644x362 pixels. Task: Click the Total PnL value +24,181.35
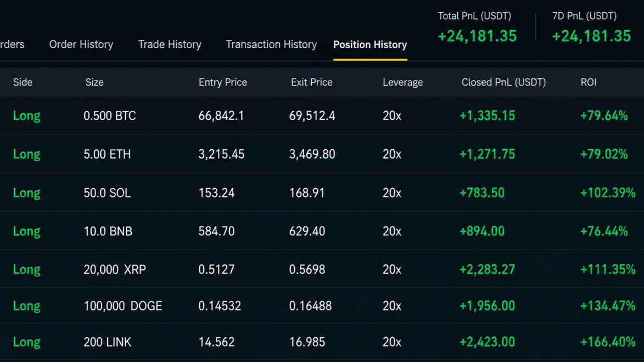point(477,36)
